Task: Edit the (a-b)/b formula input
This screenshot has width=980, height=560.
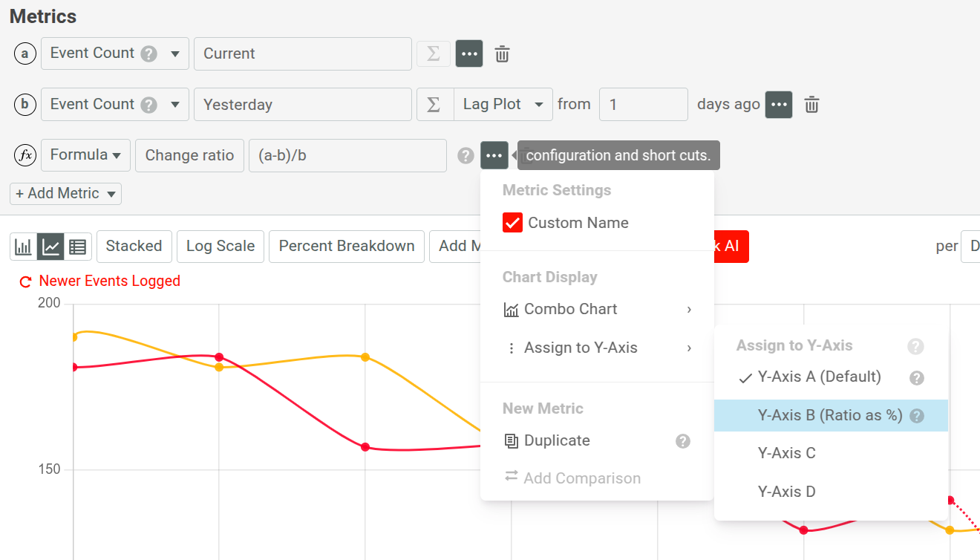Action: click(347, 155)
